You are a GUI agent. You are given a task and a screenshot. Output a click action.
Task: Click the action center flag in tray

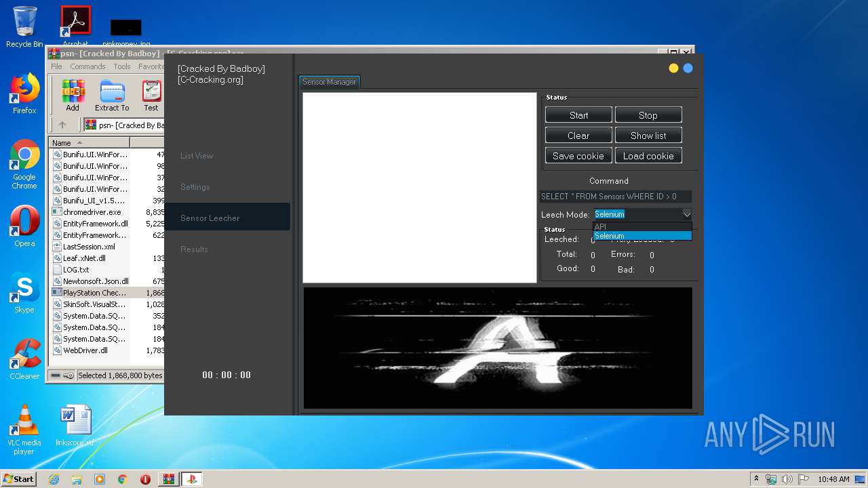(803, 479)
